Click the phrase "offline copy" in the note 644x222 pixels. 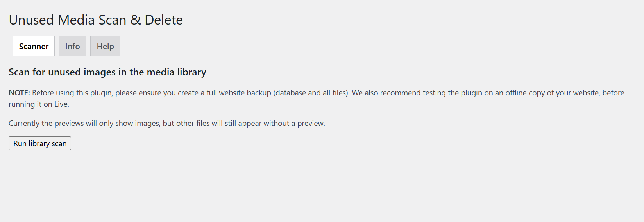pos(525,93)
